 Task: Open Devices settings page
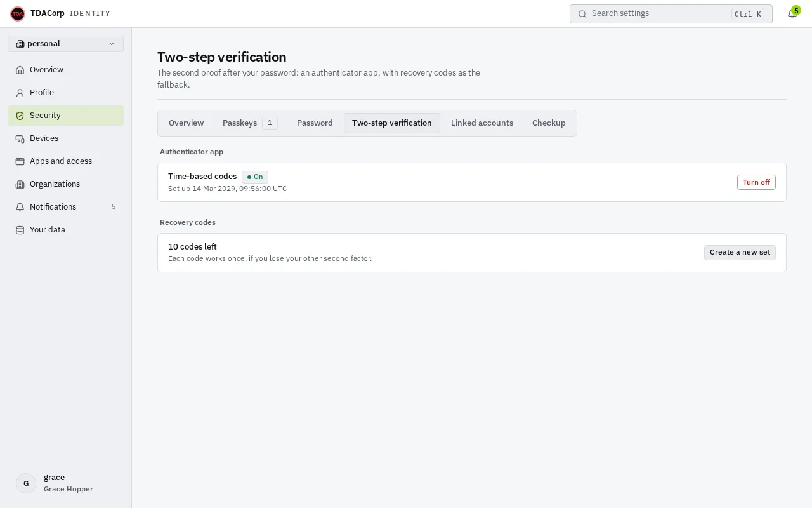click(x=66, y=138)
